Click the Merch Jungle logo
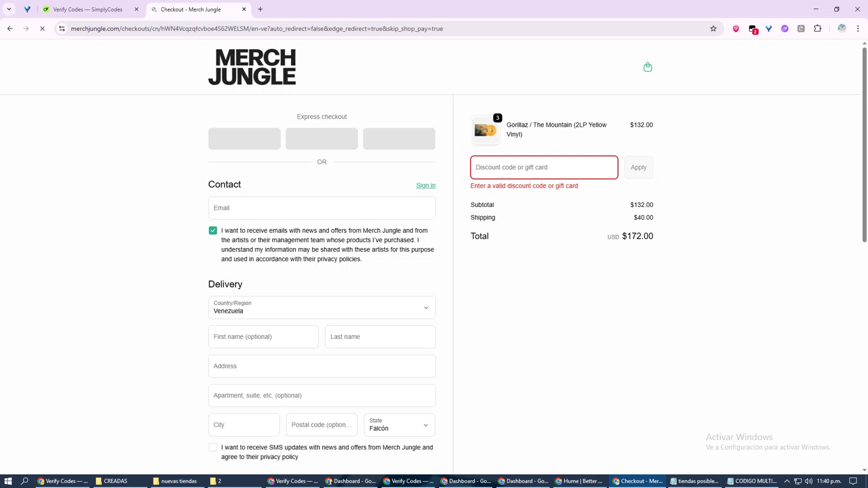Image resolution: width=868 pixels, height=488 pixels. point(252,67)
